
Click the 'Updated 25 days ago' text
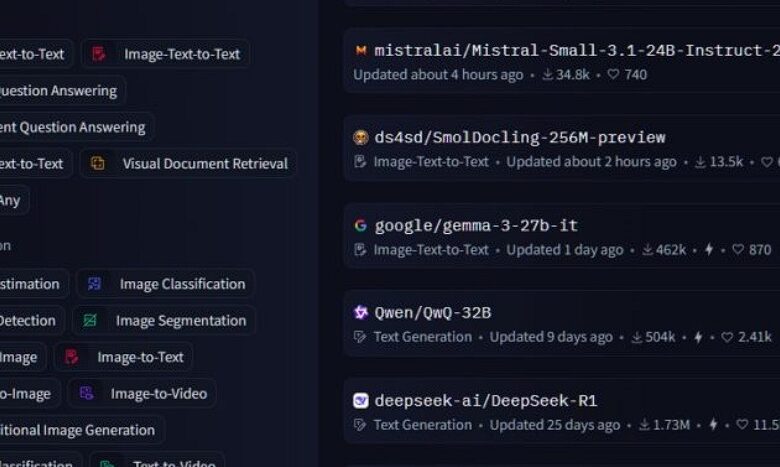click(555, 425)
